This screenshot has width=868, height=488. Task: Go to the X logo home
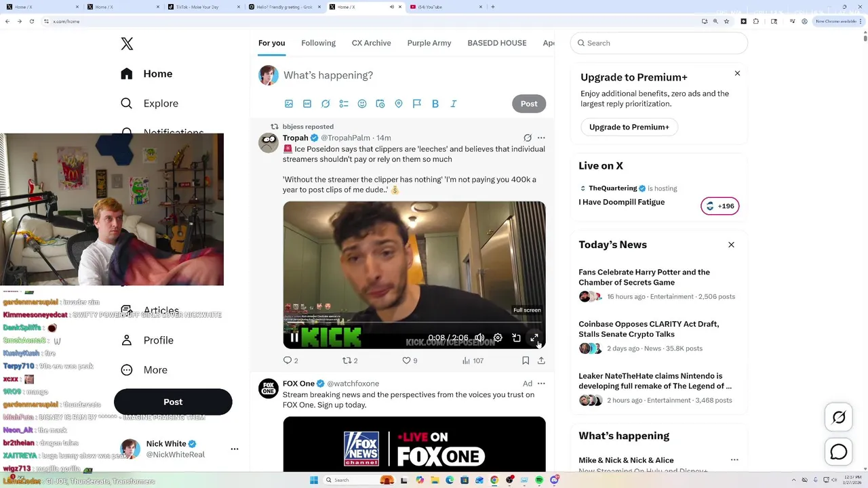click(127, 44)
